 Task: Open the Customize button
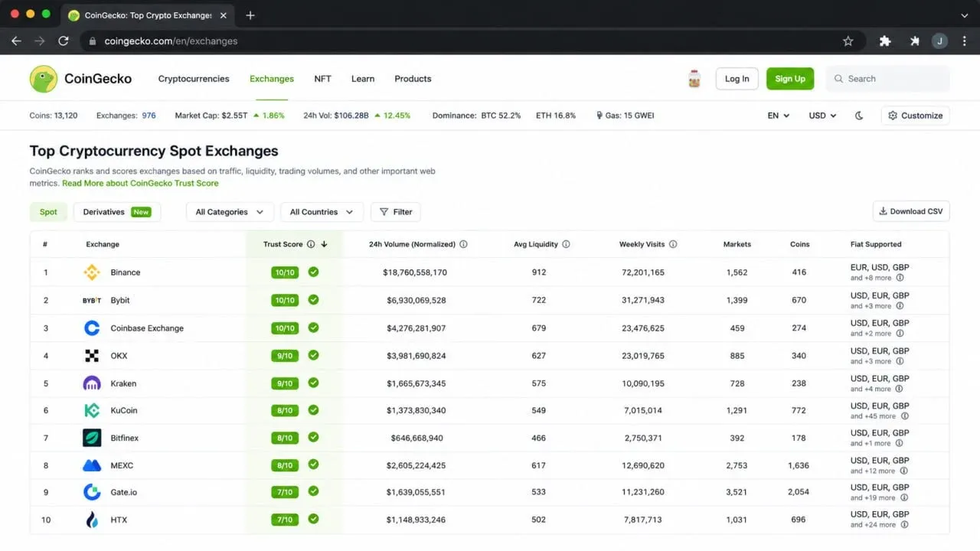916,116
